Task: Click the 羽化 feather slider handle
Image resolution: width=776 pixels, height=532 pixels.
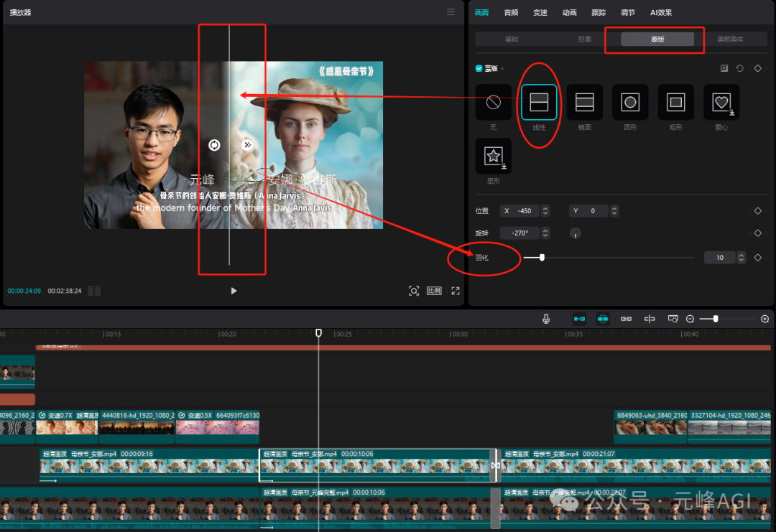Action: (542, 257)
